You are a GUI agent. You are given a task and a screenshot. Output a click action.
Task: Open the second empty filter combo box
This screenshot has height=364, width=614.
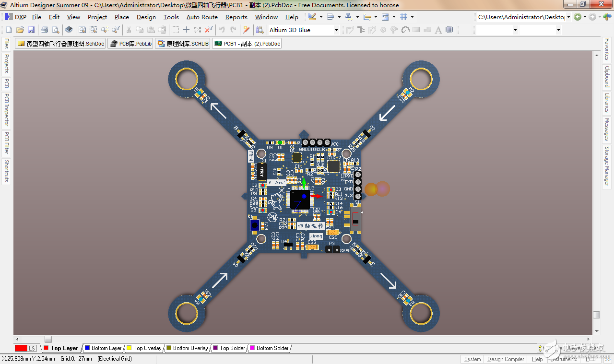(x=541, y=30)
